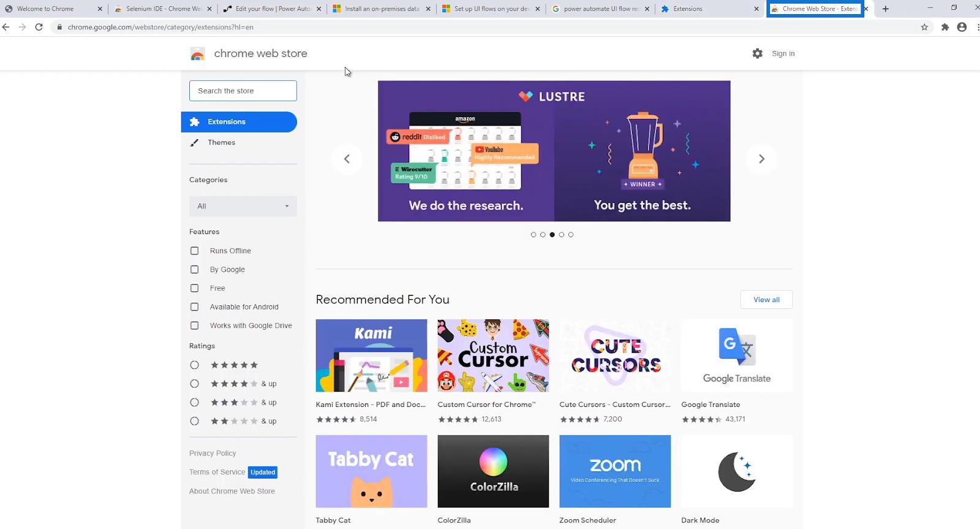Click View all recommended extensions
The image size is (980, 529).
coord(766,300)
